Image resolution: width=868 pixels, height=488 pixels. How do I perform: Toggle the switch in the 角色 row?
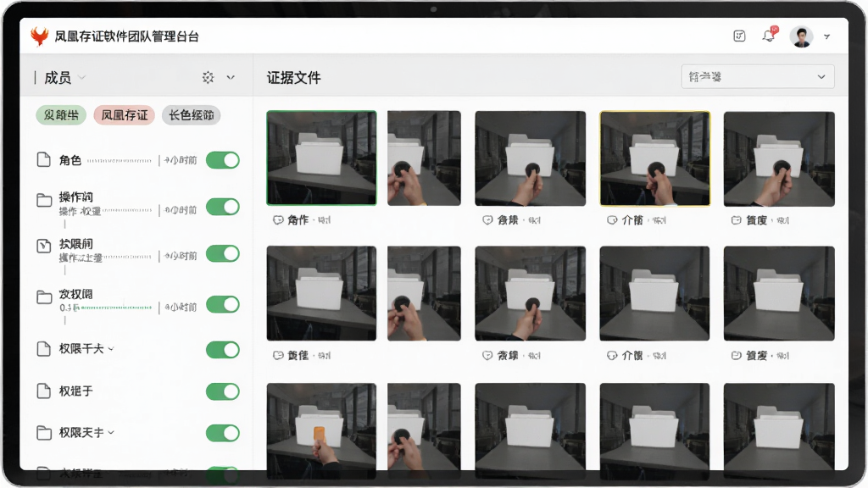[223, 160]
